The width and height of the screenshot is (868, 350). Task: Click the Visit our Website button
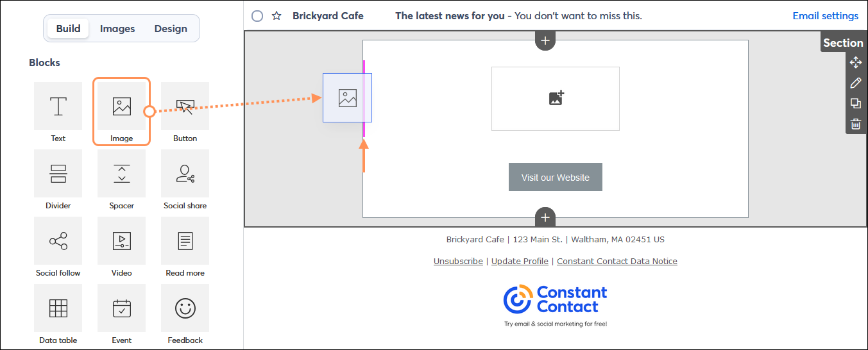(556, 177)
